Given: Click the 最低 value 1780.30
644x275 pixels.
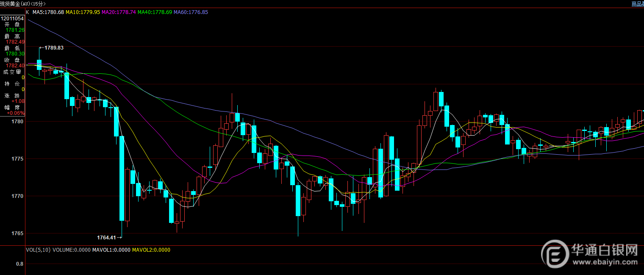Looking at the screenshot, I should (x=15, y=54).
